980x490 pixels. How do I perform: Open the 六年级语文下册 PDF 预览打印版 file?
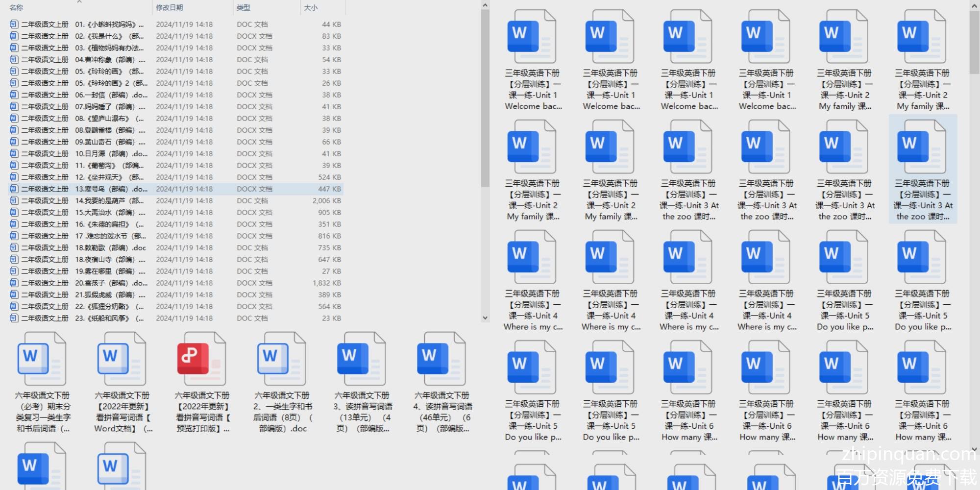[201, 360]
